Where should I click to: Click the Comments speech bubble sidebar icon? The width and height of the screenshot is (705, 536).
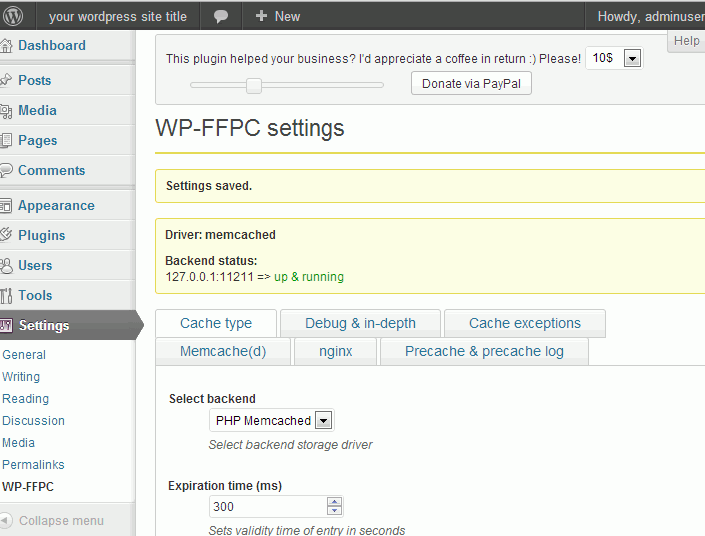click(6, 170)
